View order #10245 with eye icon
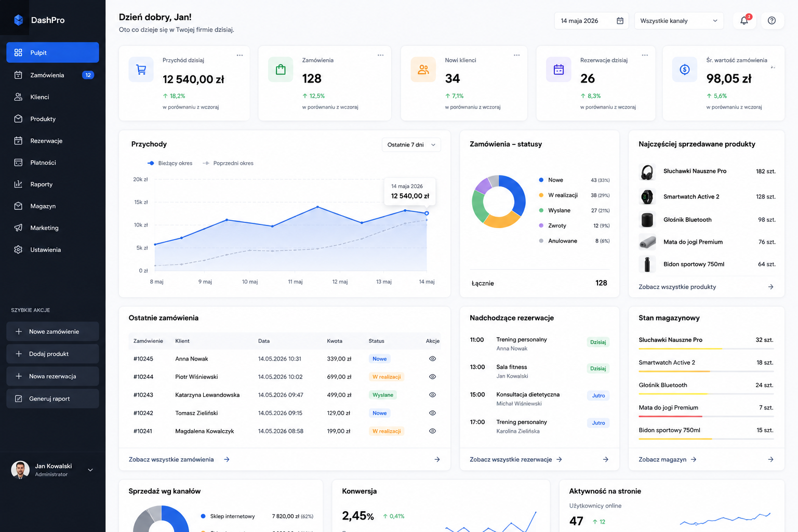Screen dimensions: 798x532 432,359
